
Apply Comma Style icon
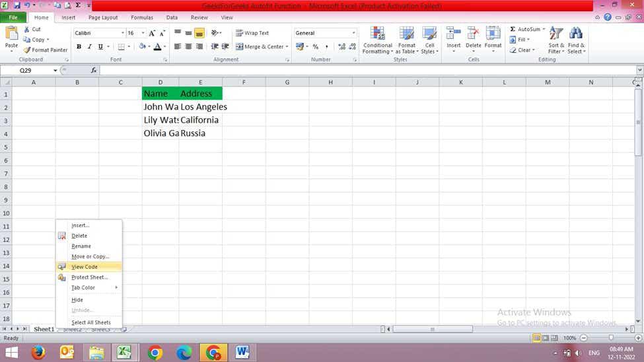click(x=326, y=47)
